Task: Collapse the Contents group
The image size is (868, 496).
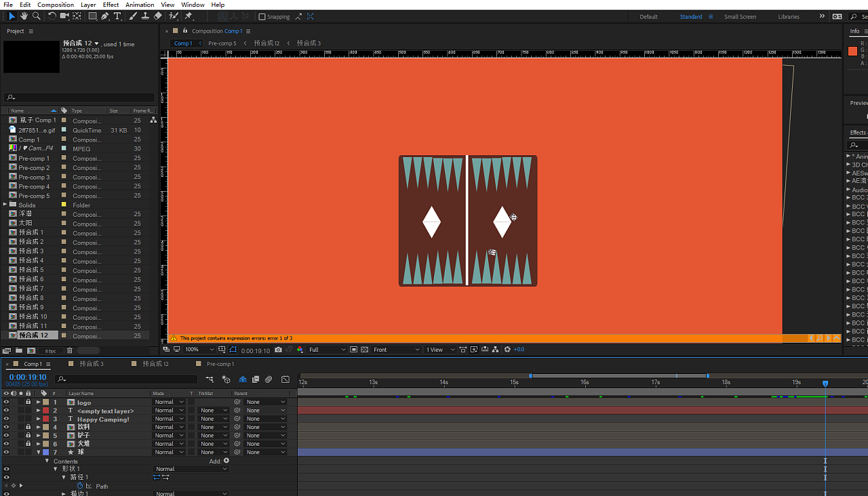Action: 47,461
